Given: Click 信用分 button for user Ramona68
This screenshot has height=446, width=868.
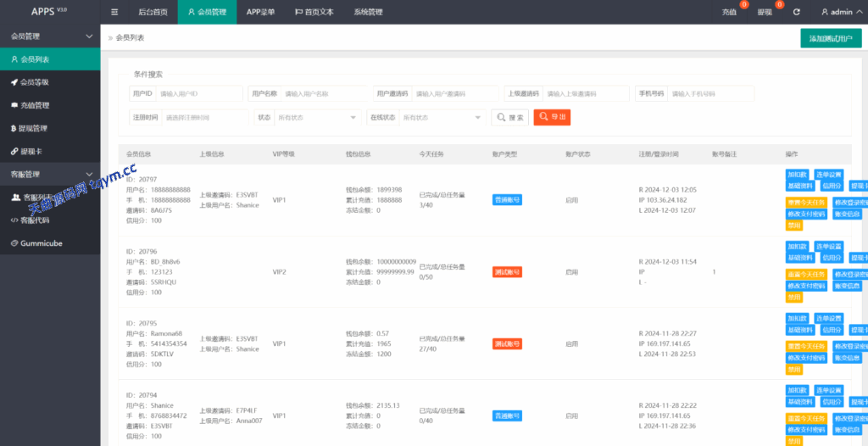Looking at the screenshot, I should tap(832, 330).
